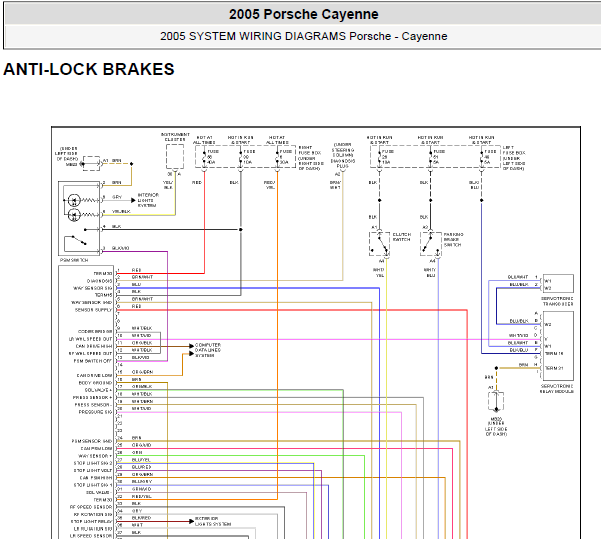Click 'EXTERIOR LIGHTS SYSTEM' reference text

click(x=213, y=521)
